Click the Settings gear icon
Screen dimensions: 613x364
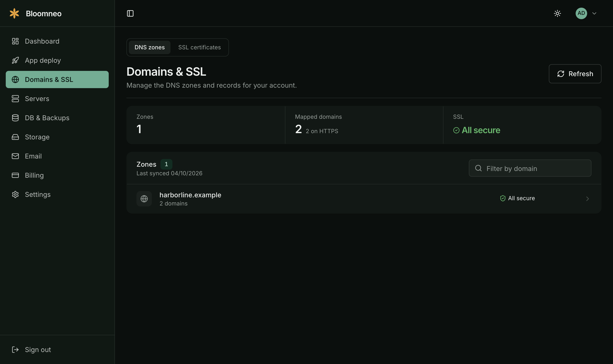point(15,194)
